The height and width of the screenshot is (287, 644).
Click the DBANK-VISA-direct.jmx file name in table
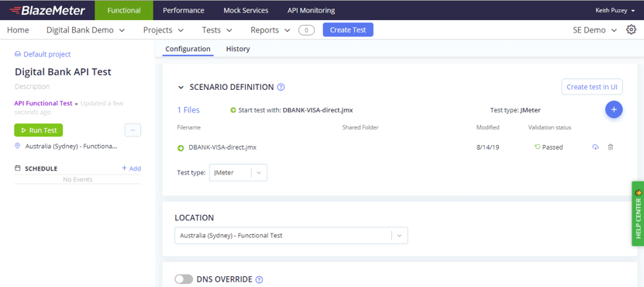(222, 147)
